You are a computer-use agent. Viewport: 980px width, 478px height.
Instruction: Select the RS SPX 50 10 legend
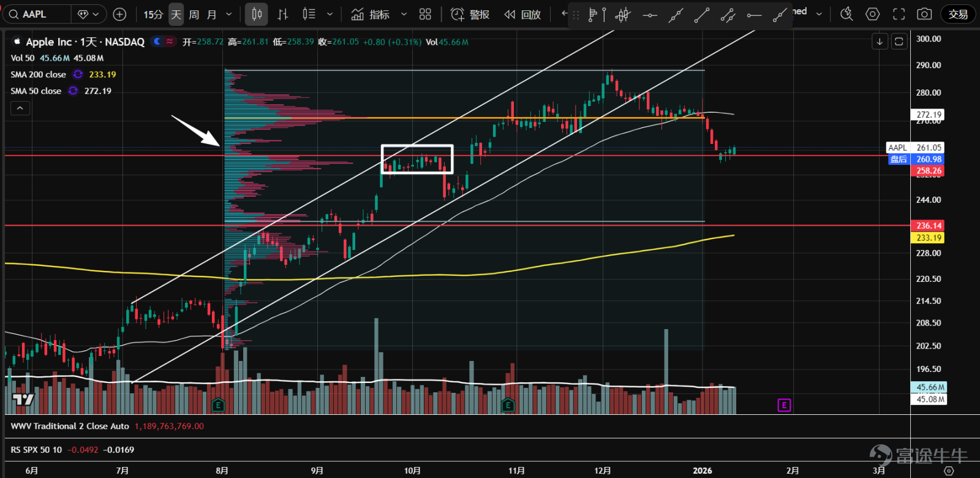coord(37,450)
